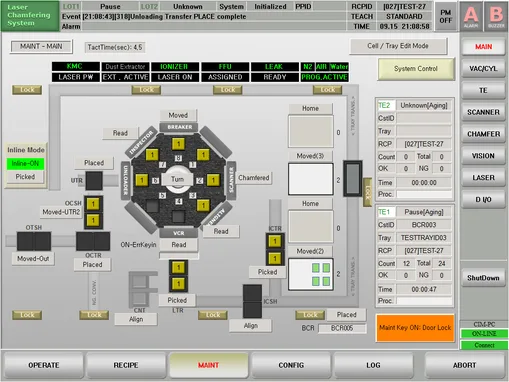
Task: Click the Moved(3) tray button
Action: click(310, 156)
